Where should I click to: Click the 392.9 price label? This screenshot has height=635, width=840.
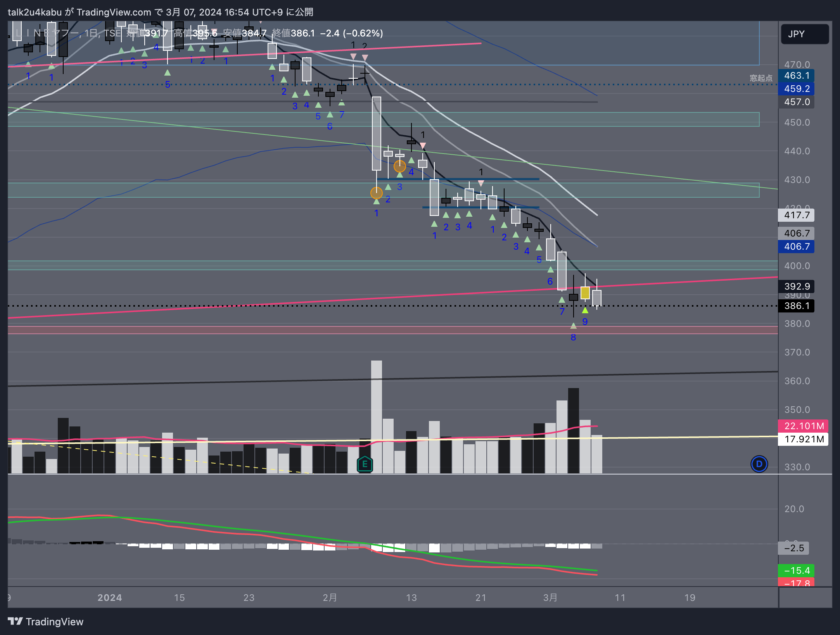pos(797,286)
